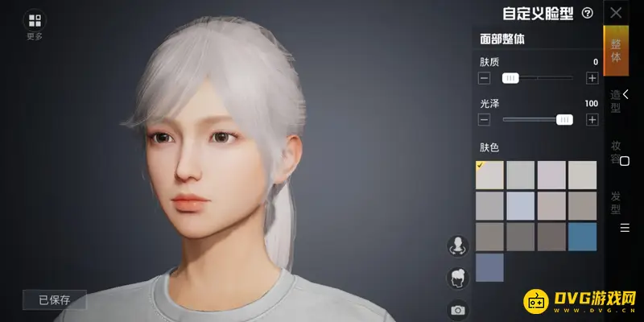Switch to the 发型 tab

click(x=615, y=203)
